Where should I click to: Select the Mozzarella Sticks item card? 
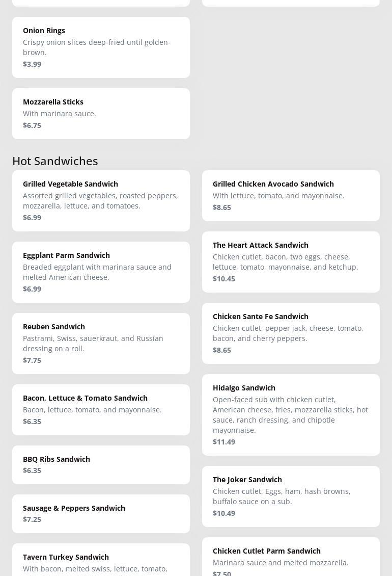(101, 113)
